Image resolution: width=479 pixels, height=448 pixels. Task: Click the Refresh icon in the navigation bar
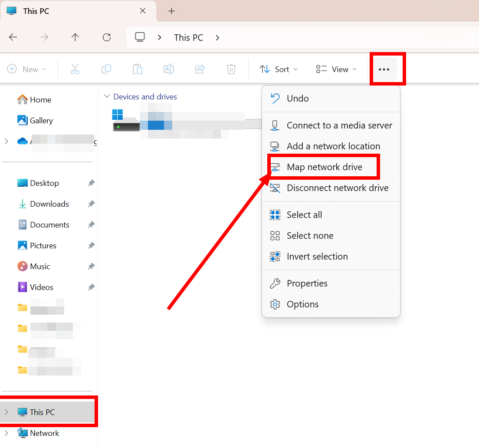click(x=106, y=37)
